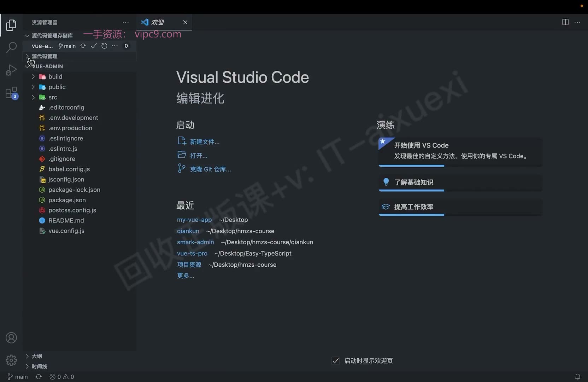Click the synchronize icon in status bar
This screenshot has width=588, height=382.
39,377
